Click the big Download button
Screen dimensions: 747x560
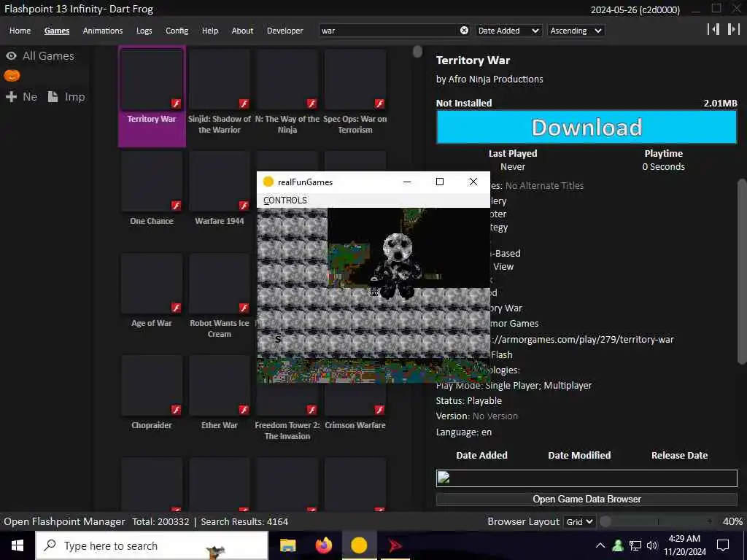click(x=587, y=127)
